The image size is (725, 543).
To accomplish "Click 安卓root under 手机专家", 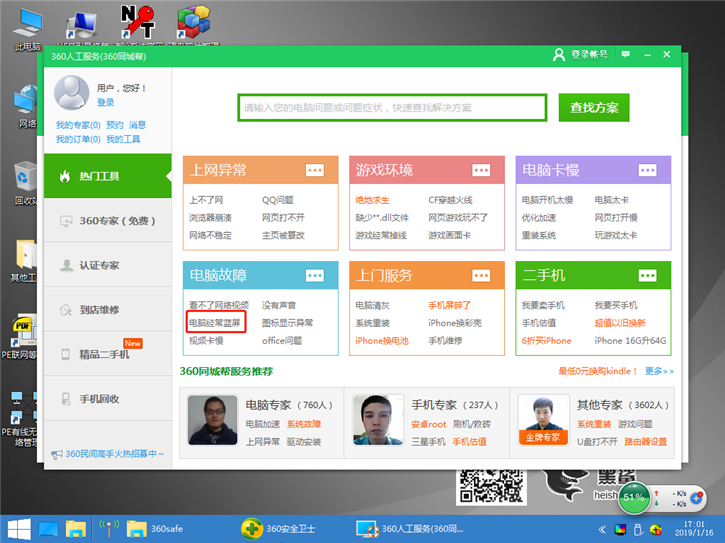I will pyautogui.click(x=429, y=424).
